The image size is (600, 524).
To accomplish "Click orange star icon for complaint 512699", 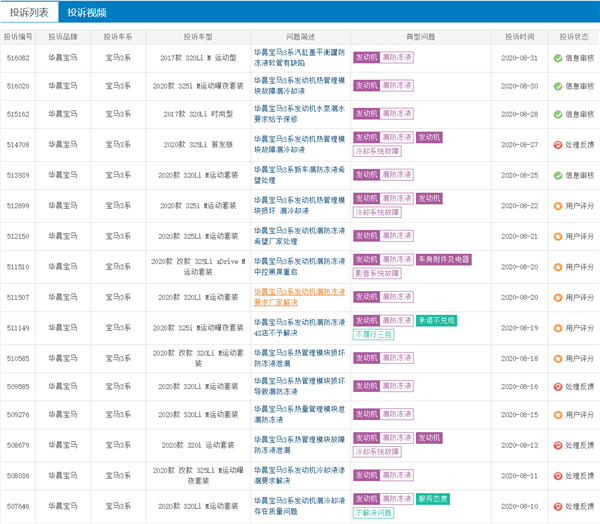I will pyautogui.click(x=558, y=206).
